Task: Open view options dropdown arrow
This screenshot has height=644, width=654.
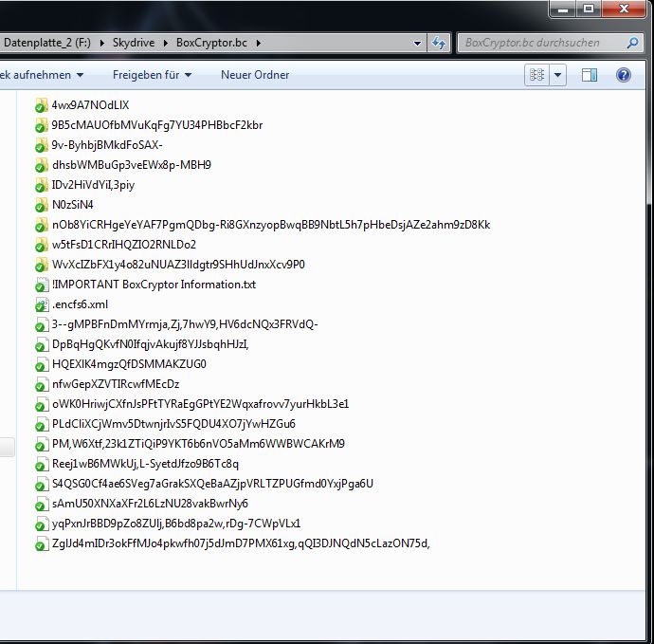Action: (x=557, y=75)
